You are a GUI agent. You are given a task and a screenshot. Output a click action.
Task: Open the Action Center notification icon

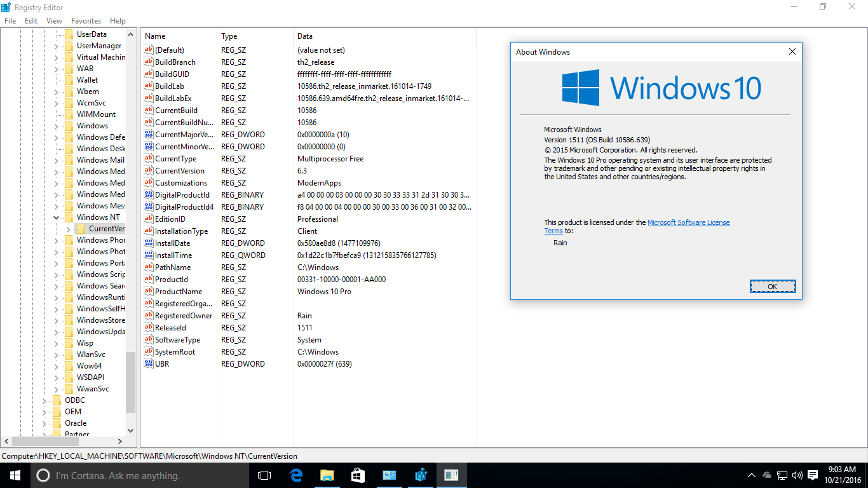813,475
